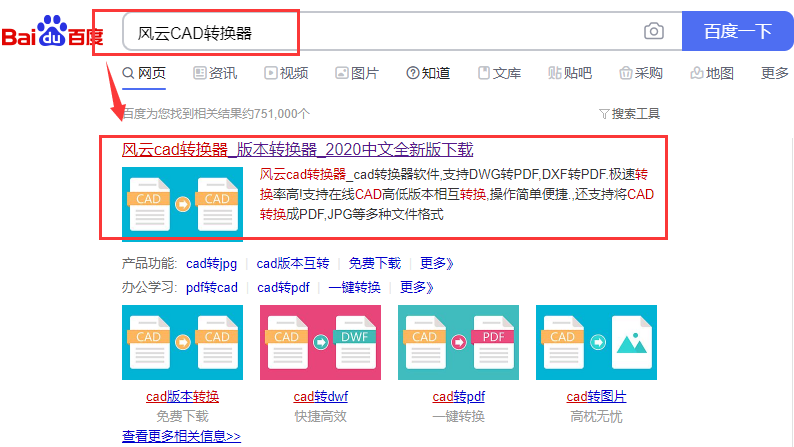This screenshot has height=447, width=794.
Task: Switch to the 资讯 tab
Action: [x=215, y=73]
